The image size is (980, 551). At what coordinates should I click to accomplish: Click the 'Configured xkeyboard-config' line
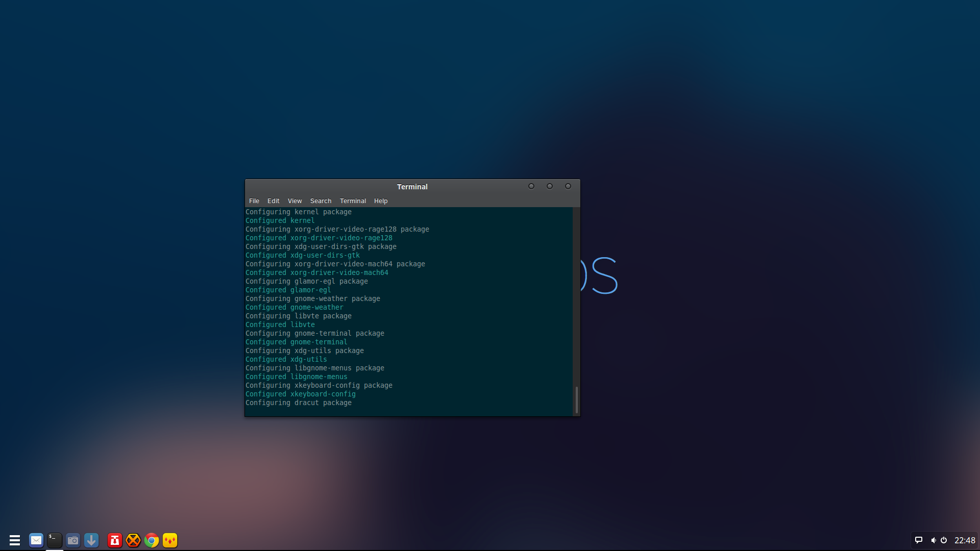click(301, 394)
